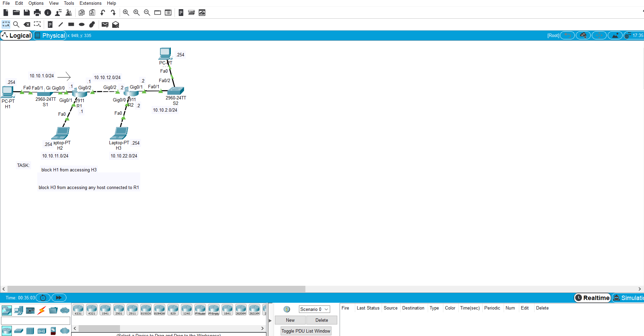
Task: Select the Draw Ellipse tool
Action: pyautogui.click(x=81, y=24)
